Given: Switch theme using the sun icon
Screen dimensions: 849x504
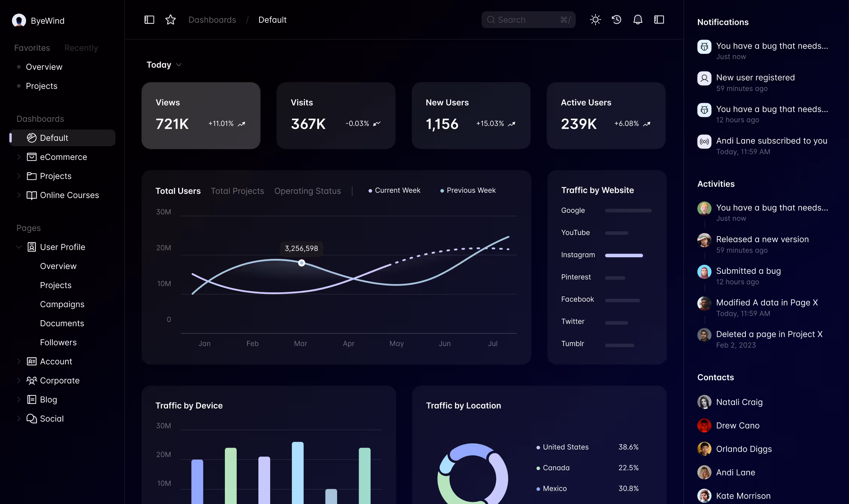Looking at the screenshot, I should click(x=595, y=20).
